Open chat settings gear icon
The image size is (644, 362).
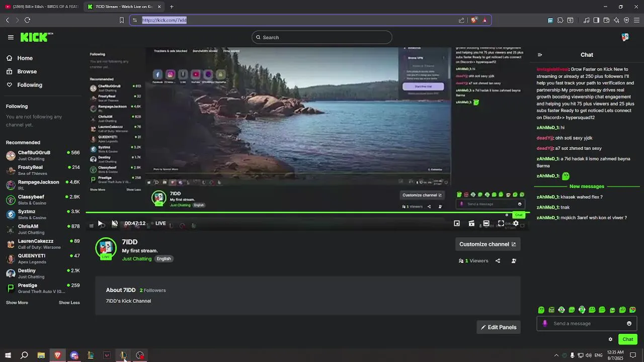610,339
